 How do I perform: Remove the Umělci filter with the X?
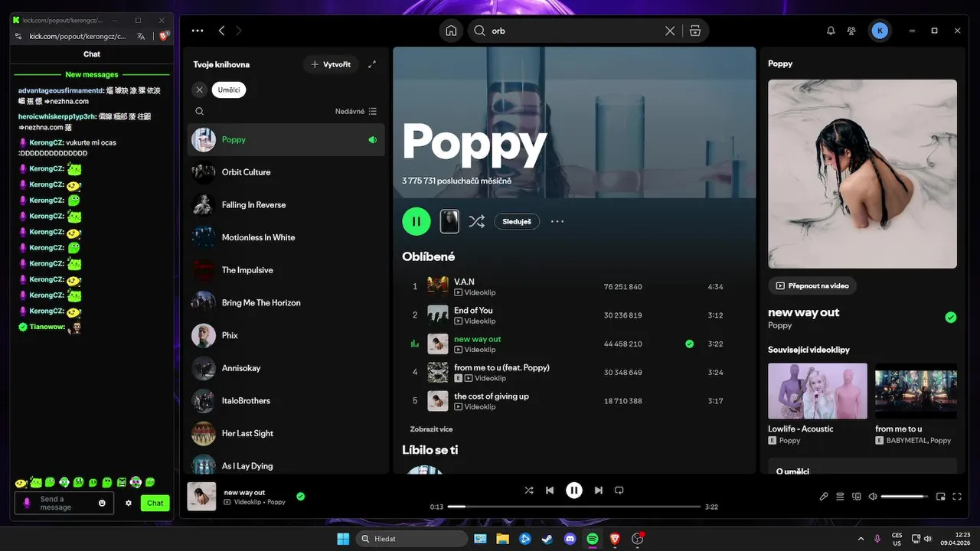(x=199, y=90)
